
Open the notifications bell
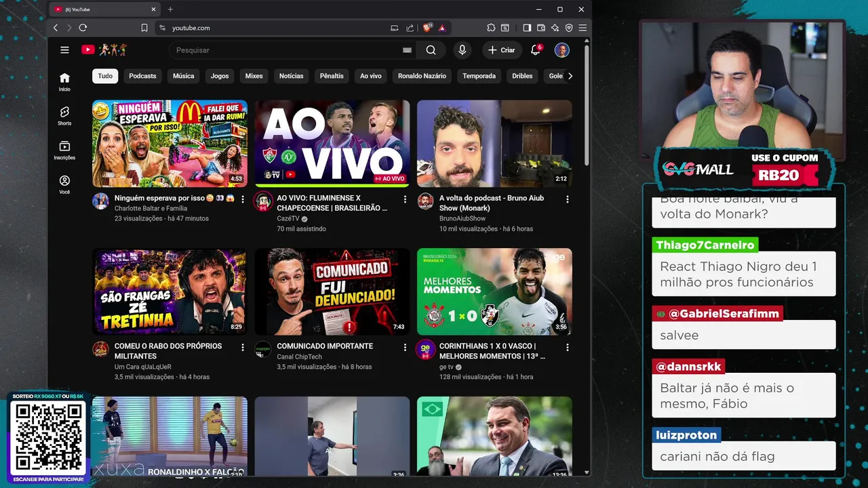[535, 50]
